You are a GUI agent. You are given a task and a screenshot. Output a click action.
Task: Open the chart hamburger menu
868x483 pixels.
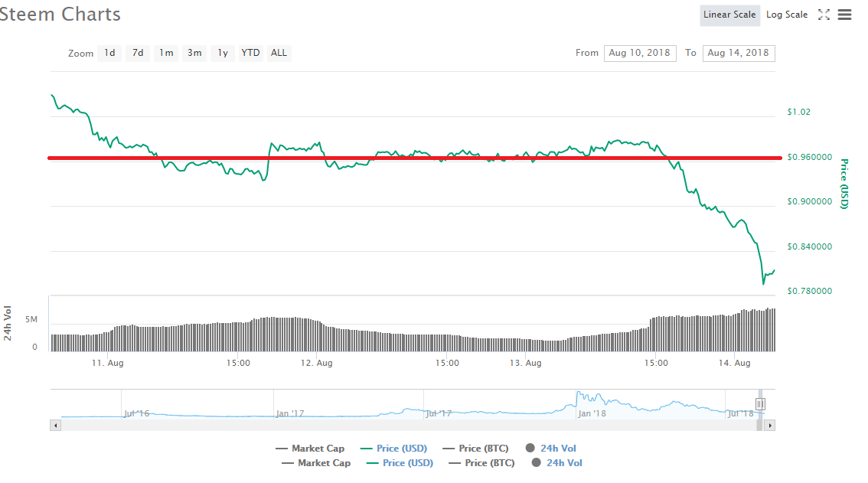(x=844, y=15)
